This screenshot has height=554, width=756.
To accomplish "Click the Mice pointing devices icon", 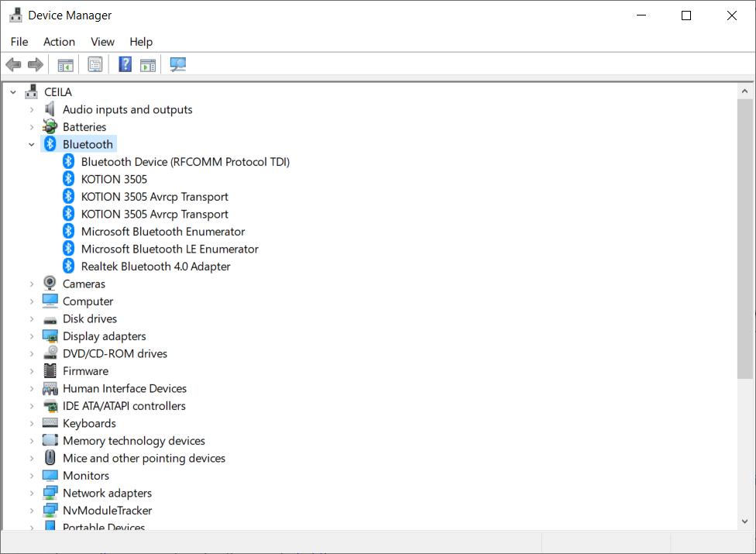I will [50, 458].
